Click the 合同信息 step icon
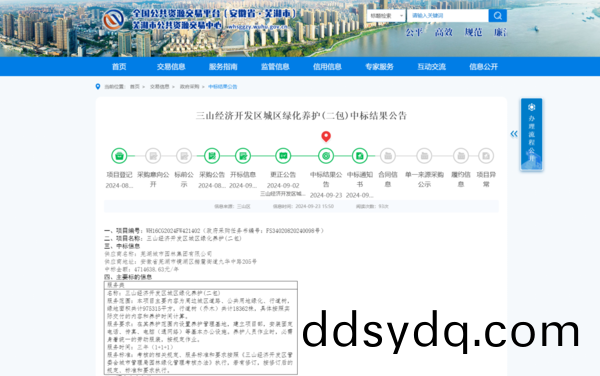The width and height of the screenshot is (600, 376). point(388,156)
